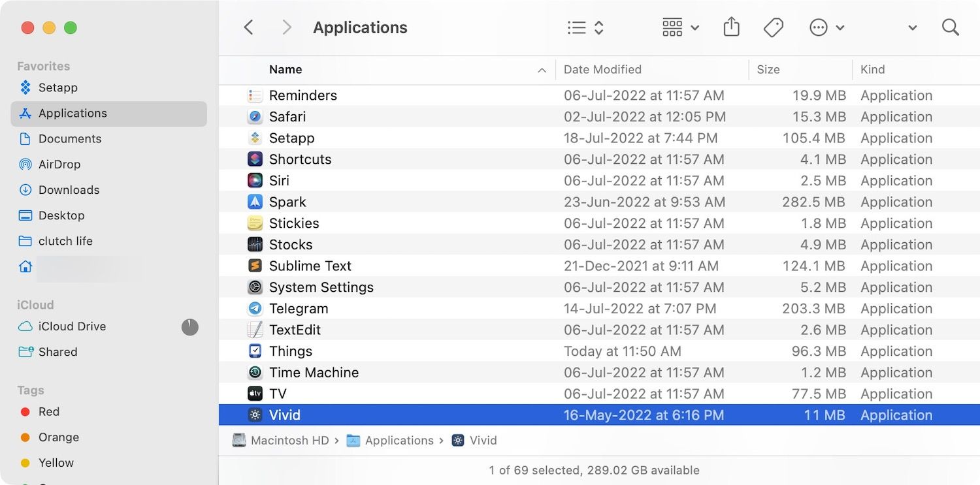Sort by the Name column header
Viewport: 980px width, 485px height.
pyautogui.click(x=286, y=70)
